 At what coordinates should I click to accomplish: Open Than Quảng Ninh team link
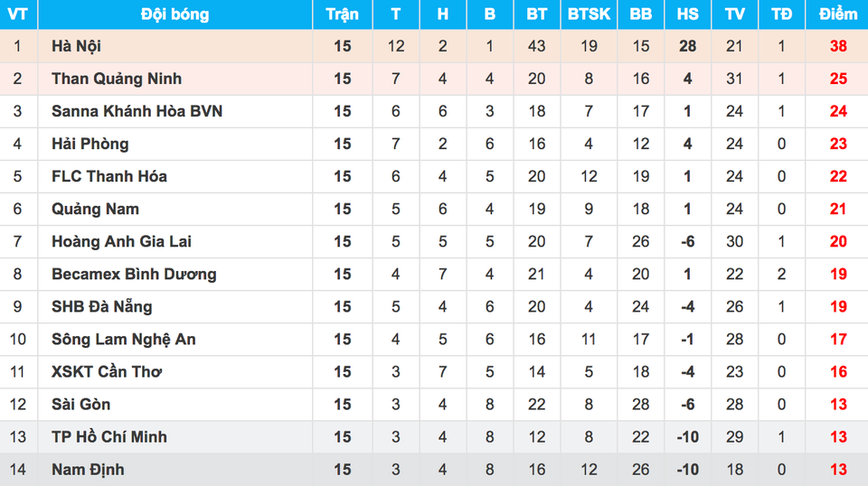click(x=117, y=79)
